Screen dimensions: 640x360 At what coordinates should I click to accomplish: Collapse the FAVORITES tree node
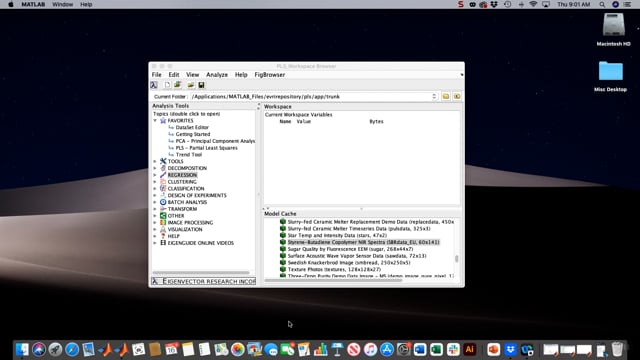point(155,121)
